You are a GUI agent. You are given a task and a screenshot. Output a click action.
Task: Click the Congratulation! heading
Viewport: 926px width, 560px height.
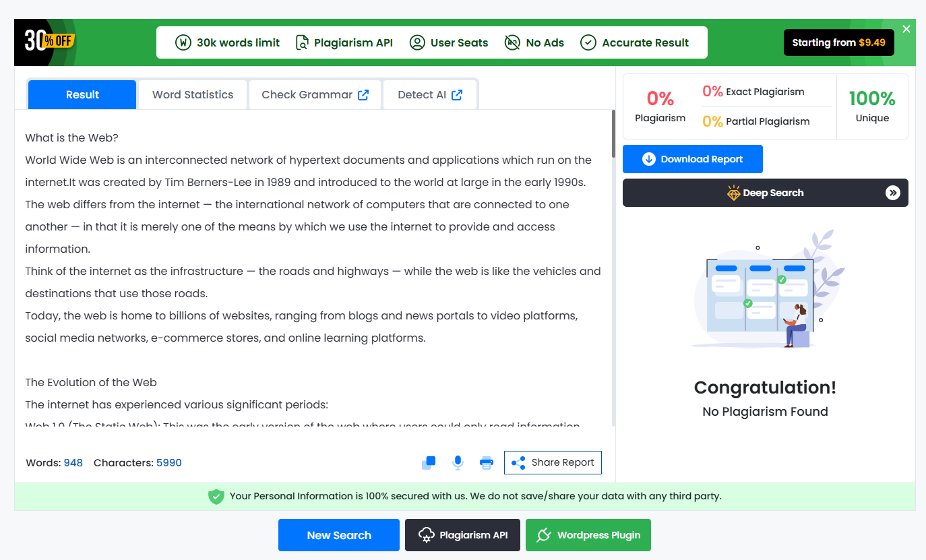point(765,387)
